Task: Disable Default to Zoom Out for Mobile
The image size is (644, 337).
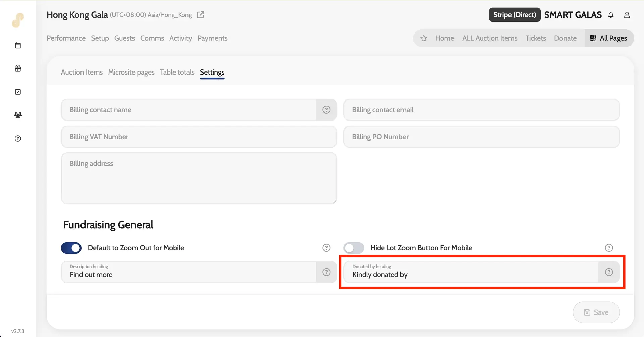Action: [71, 248]
